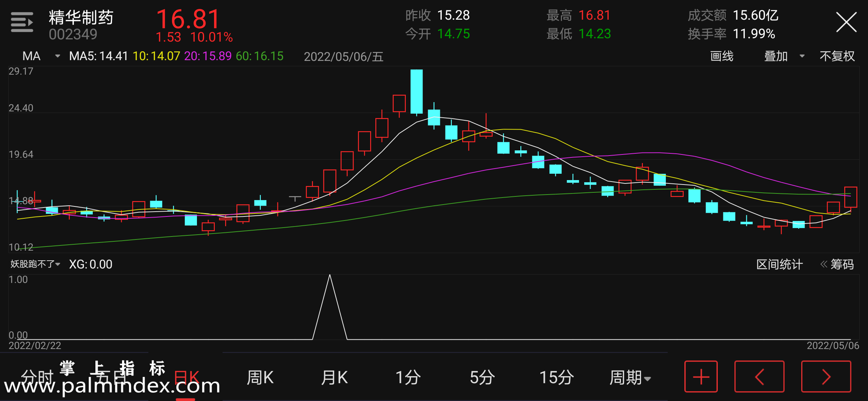Viewport: 868px width, 401px height.
Task: Click the MA5: 14.41 value
Action: click(x=98, y=56)
